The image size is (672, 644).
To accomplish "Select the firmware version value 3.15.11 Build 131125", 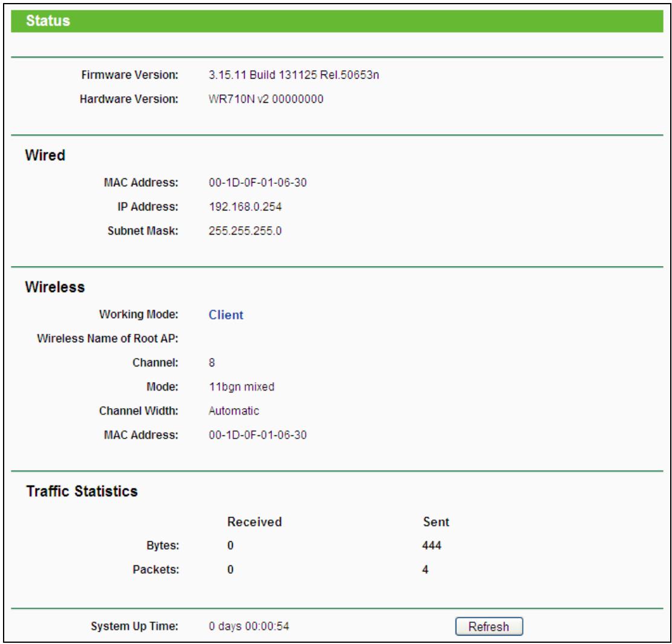I will tap(263, 75).
